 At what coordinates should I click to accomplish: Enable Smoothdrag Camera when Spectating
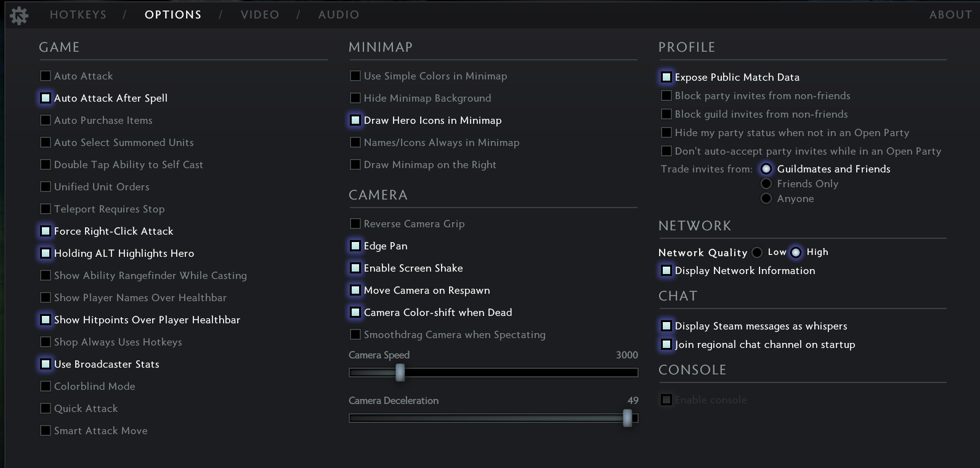(x=355, y=334)
